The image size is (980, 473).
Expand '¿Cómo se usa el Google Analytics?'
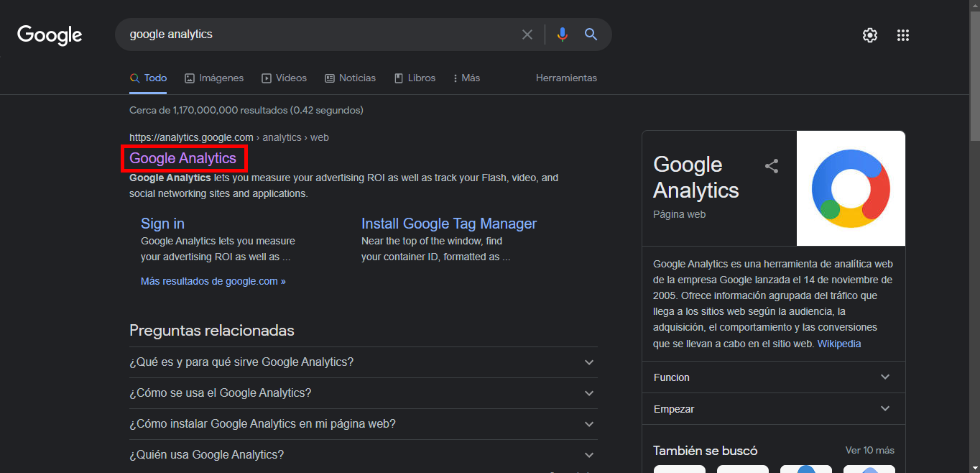pos(363,393)
